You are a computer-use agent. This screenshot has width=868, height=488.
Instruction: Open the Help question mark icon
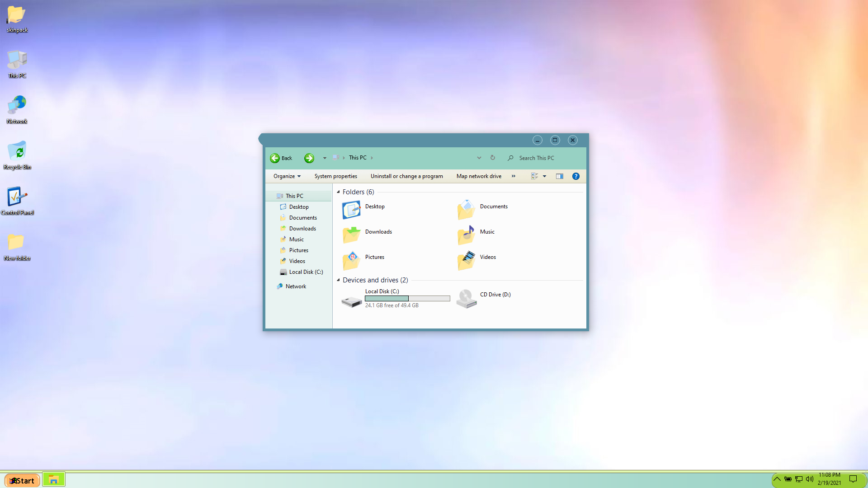576,176
